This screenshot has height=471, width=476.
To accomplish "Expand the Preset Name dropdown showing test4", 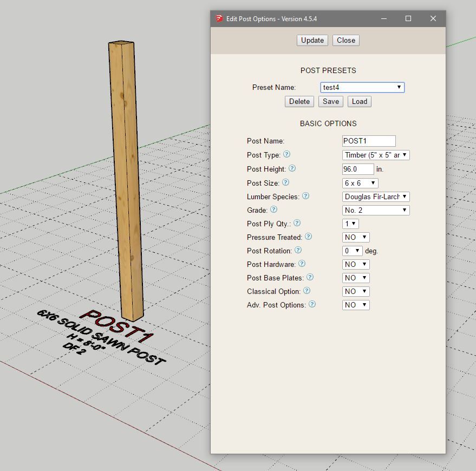I will [362, 87].
